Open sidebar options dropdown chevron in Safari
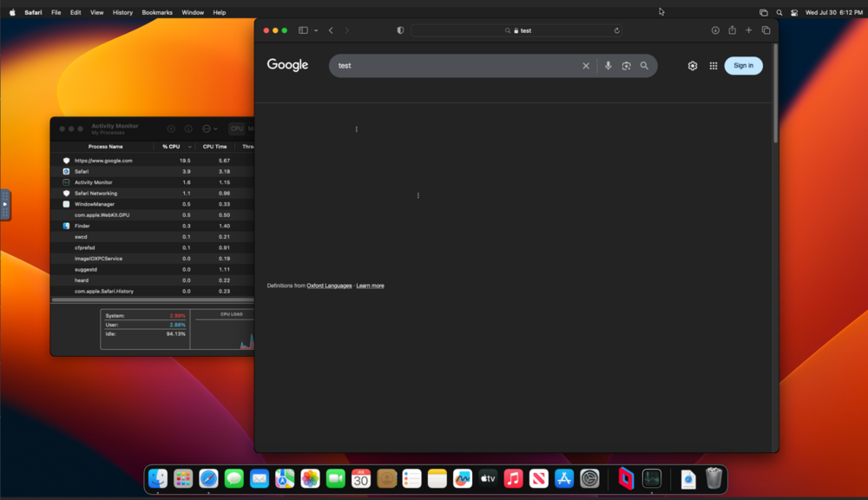 tap(316, 30)
